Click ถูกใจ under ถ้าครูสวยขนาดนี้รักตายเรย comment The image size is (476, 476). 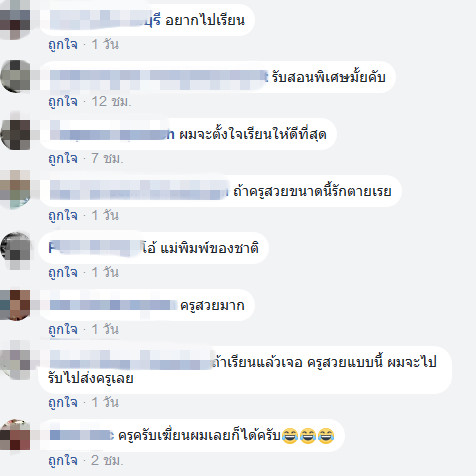[63, 215]
